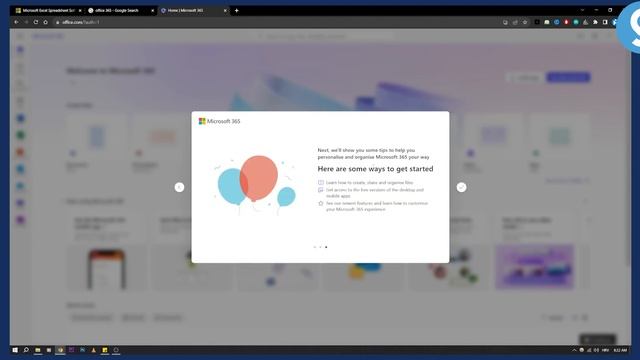Reload the current page
This screenshot has height=360, width=640.
36,22
